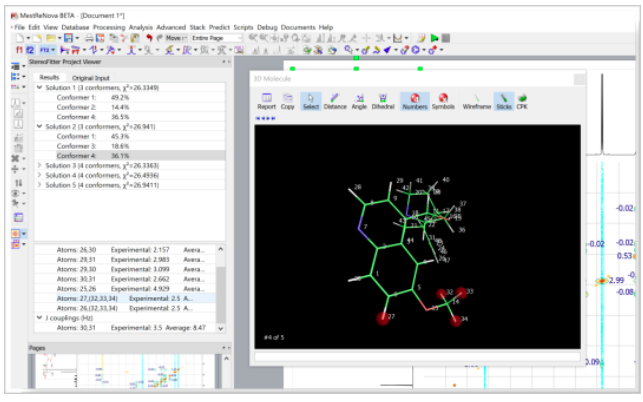Click the lower list scrollbar down arrow
Image resolution: width=643 pixels, height=402 pixels.
(221, 328)
